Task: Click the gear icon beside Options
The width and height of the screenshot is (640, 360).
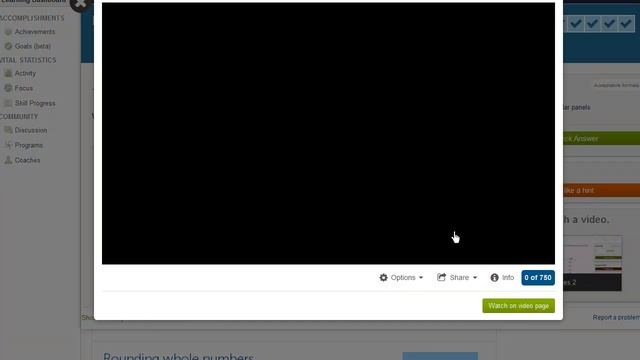Action: (x=383, y=278)
